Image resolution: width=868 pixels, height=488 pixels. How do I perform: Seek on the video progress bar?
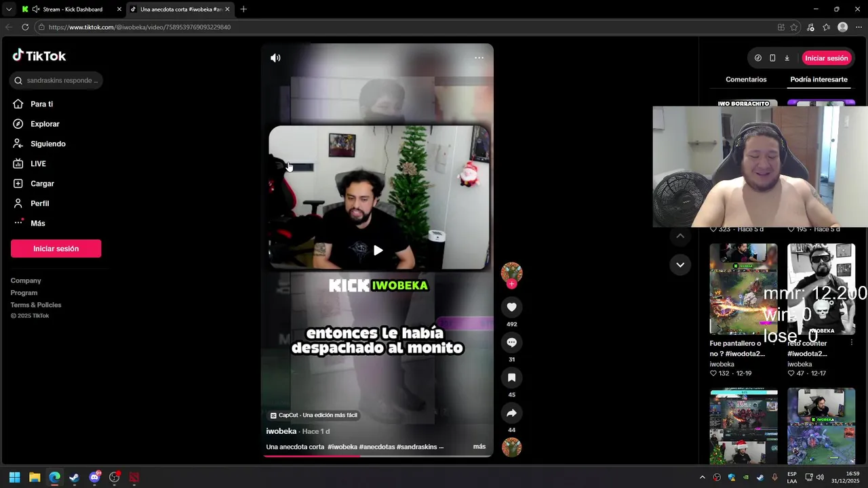pyautogui.click(x=378, y=455)
